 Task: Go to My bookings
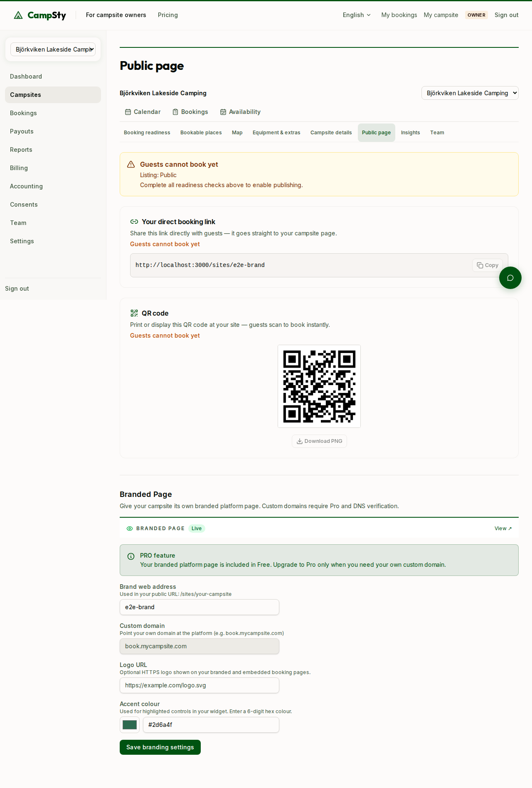click(x=399, y=15)
